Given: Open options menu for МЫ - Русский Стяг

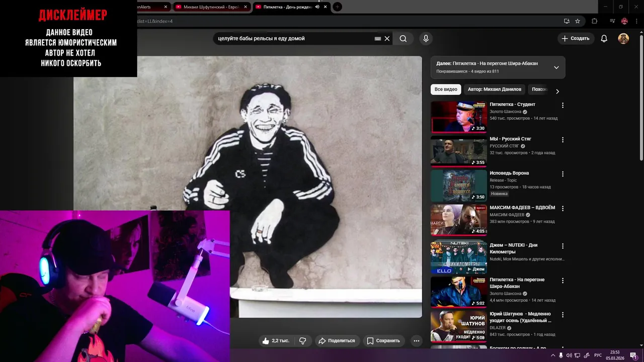Looking at the screenshot, I should coord(562,140).
